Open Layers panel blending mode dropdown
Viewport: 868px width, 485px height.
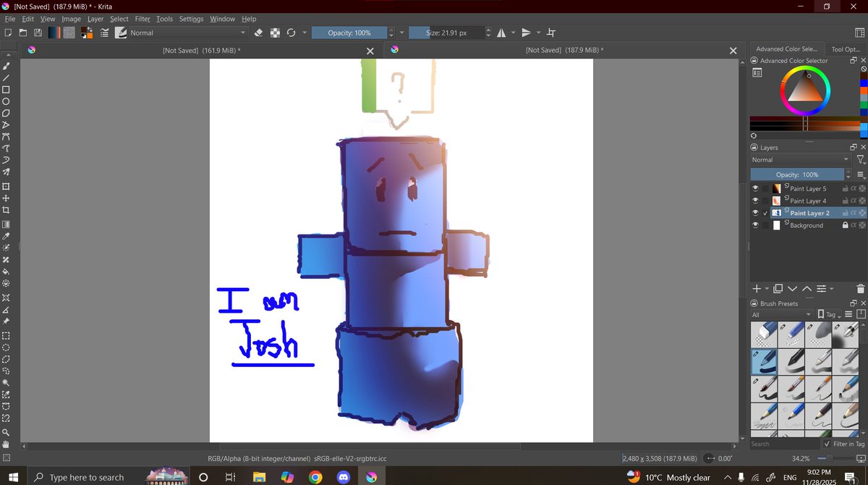[800, 160]
